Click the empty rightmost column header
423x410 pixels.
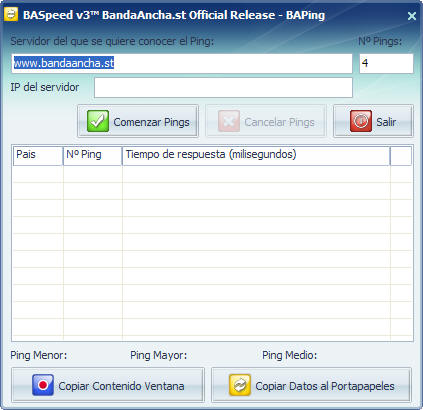[x=401, y=155]
